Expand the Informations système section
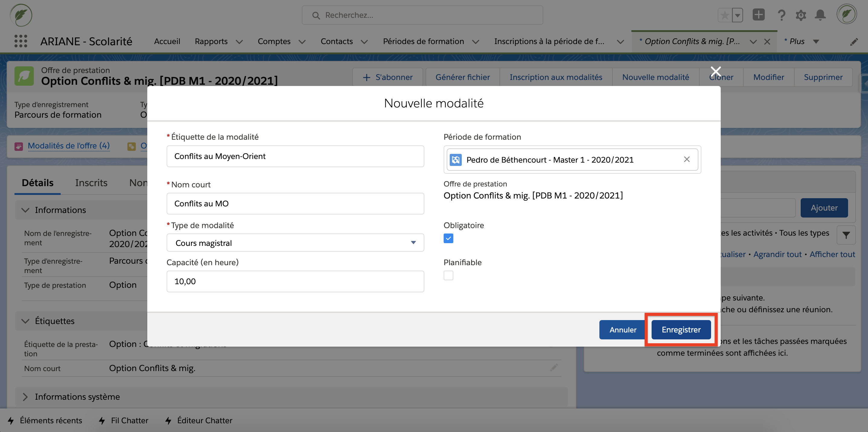 pos(25,397)
